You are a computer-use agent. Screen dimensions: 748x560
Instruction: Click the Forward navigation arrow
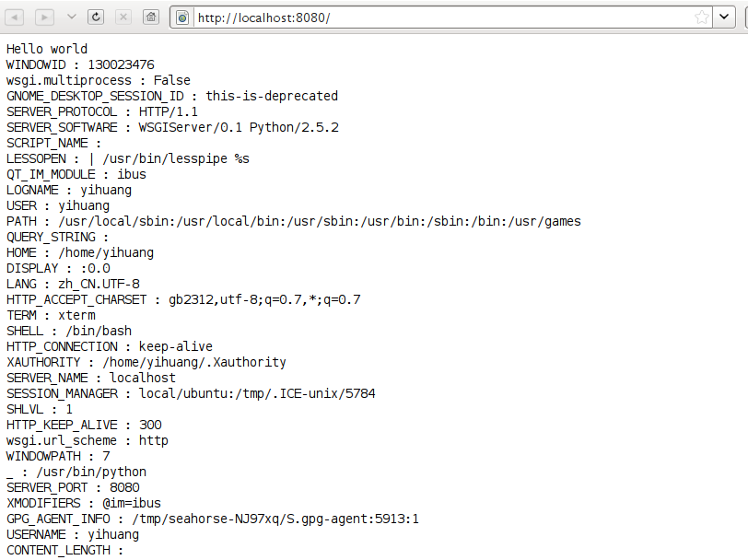click(x=44, y=17)
